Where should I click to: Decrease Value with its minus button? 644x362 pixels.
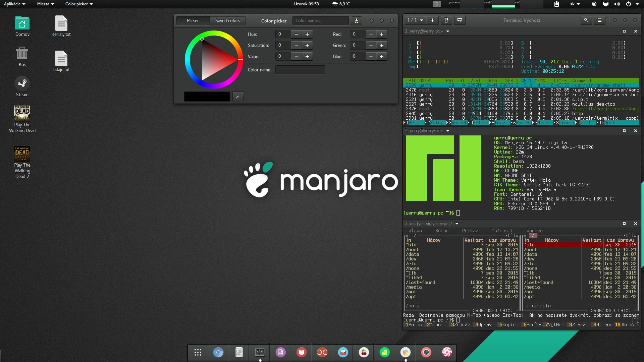click(x=297, y=56)
